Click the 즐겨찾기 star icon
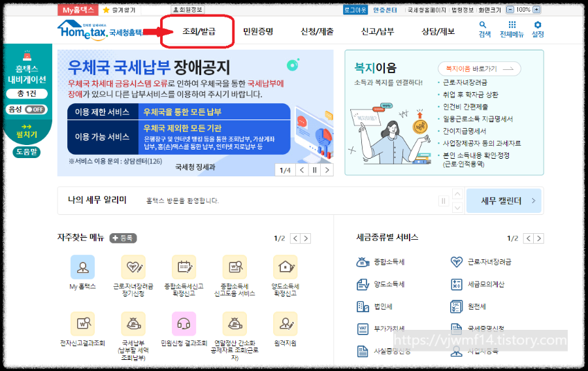588x371 pixels. point(106,10)
